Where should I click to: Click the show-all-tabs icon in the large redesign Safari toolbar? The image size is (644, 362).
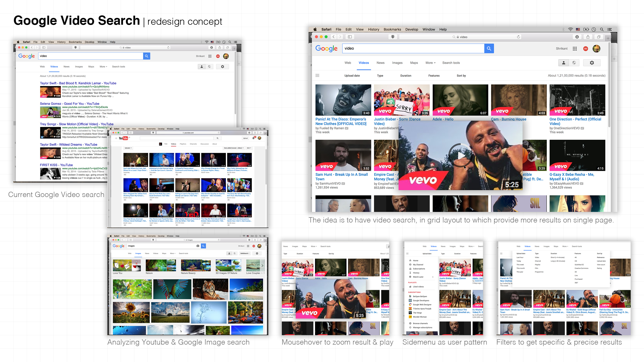pyautogui.click(x=599, y=37)
